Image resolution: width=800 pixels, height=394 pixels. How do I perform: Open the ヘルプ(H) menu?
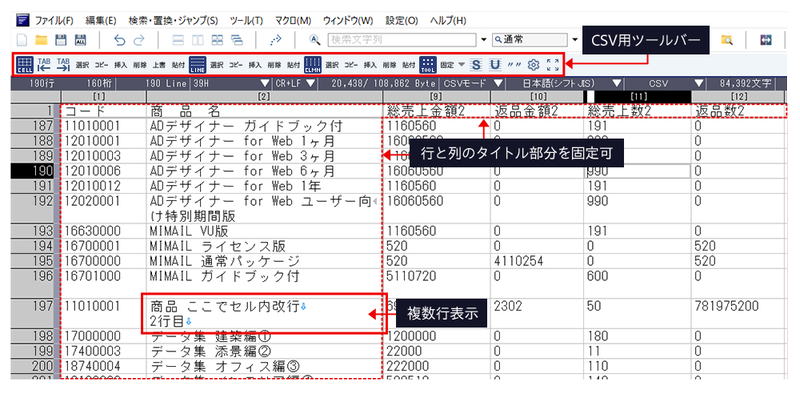[448, 20]
